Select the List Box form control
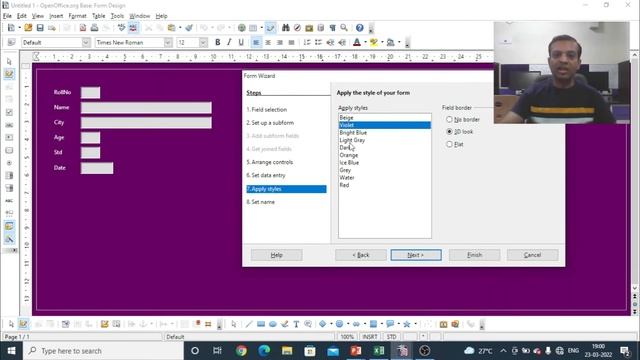 pos(9,176)
